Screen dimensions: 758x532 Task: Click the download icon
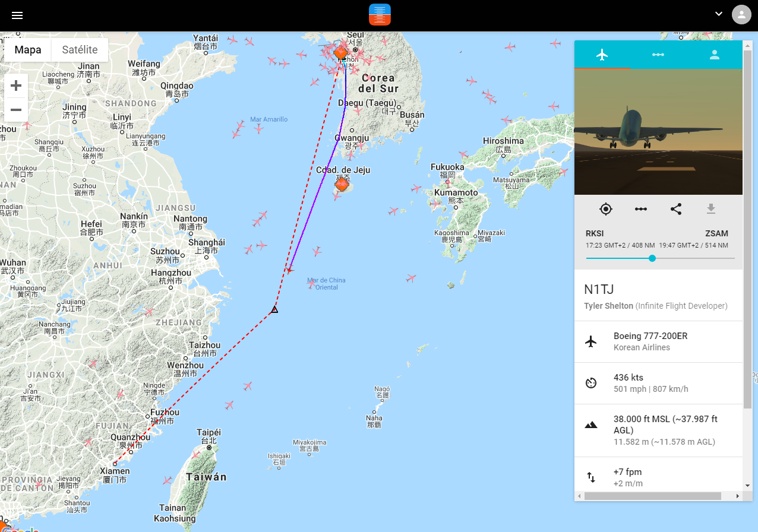coord(711,209)
